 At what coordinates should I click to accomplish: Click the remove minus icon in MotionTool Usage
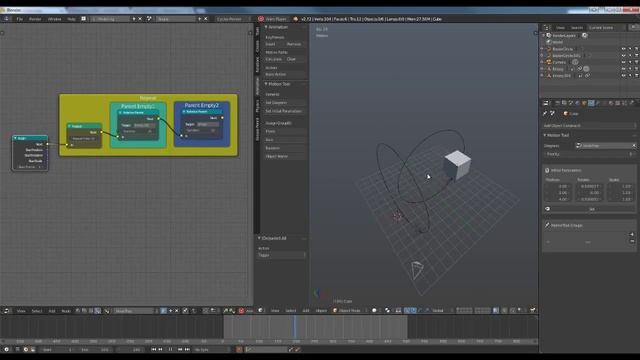point(632,241)
